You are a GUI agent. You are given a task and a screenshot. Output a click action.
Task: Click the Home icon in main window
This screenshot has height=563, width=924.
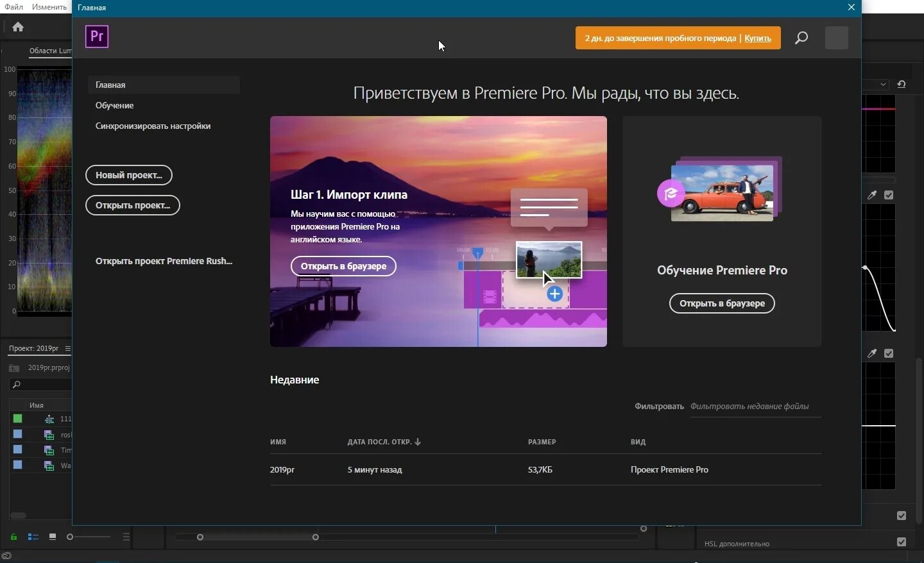coord(18,27)
